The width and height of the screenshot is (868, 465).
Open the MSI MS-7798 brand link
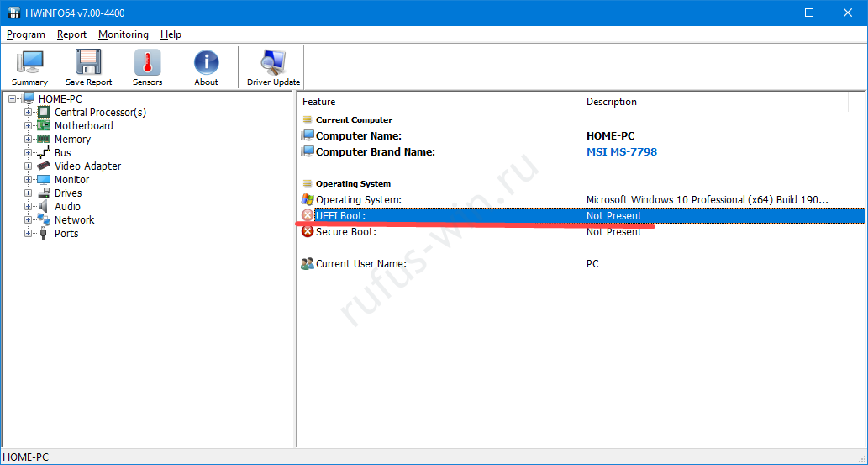622,152
